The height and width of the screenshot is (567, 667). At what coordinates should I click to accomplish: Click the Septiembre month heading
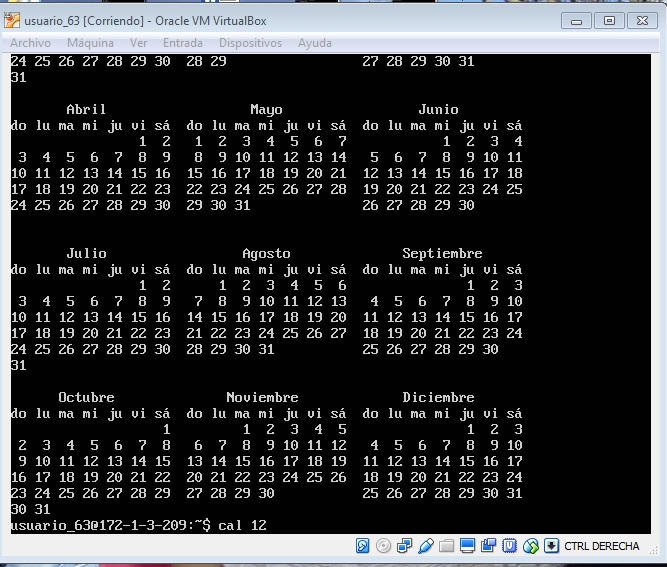(442, 254)
